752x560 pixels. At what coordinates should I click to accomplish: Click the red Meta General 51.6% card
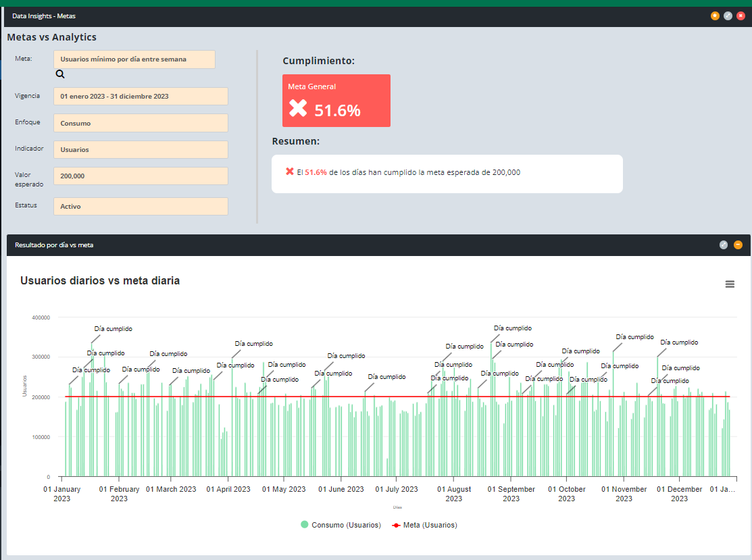coord(336,101)
